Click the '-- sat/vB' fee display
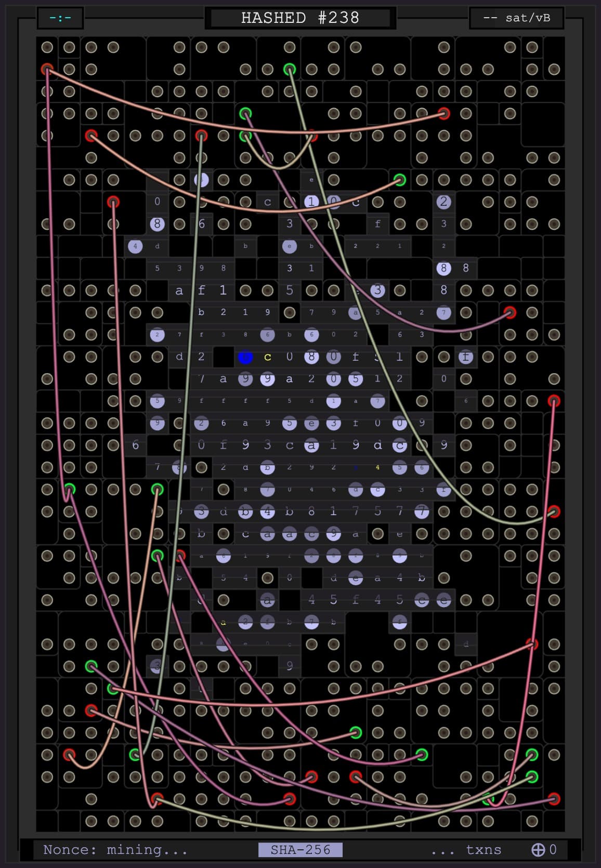Viewport: 601px width, 868px height. [x=516, y=18]
